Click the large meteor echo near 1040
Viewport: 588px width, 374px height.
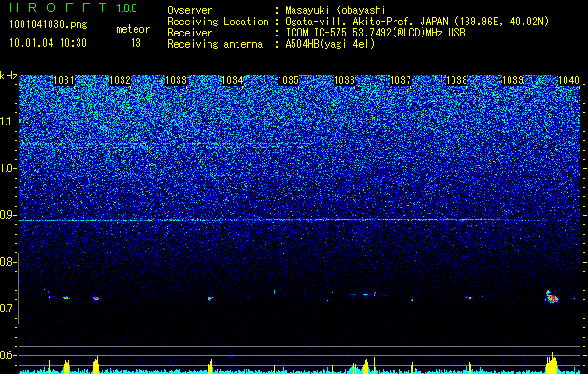[552, 296]
